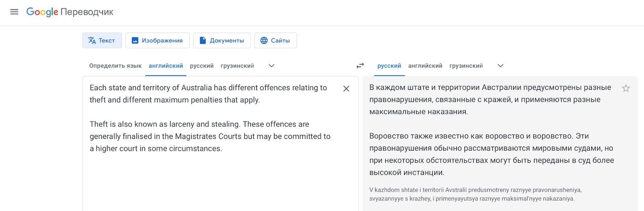Image resolution: width=644 pixels, height=211 pixels.
Task: Open the hamburger main menu
Action: pos(14,12)
